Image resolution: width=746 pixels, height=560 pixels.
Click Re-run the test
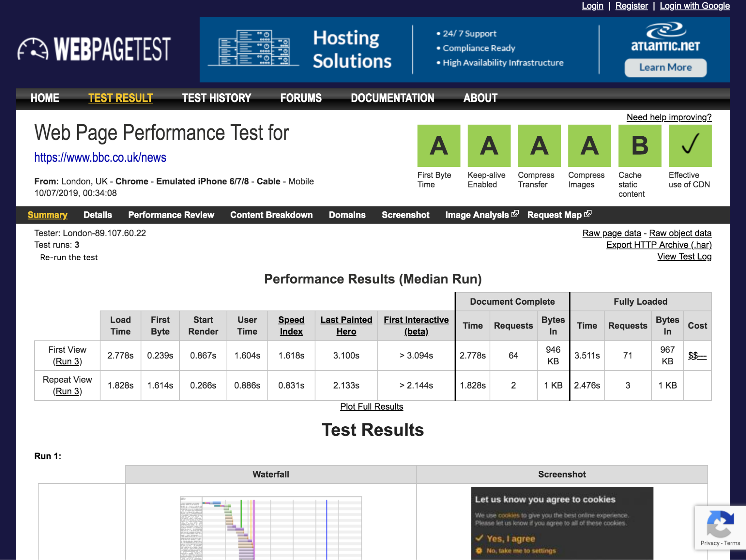(x=69, y=258)
